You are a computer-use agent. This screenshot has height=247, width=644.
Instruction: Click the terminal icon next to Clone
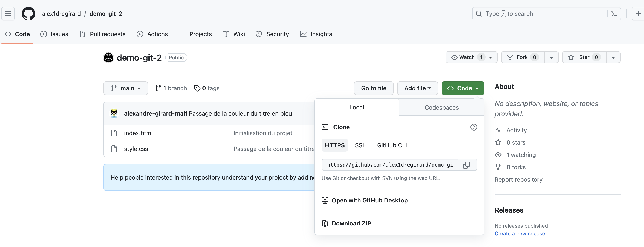tap(325, 127)
